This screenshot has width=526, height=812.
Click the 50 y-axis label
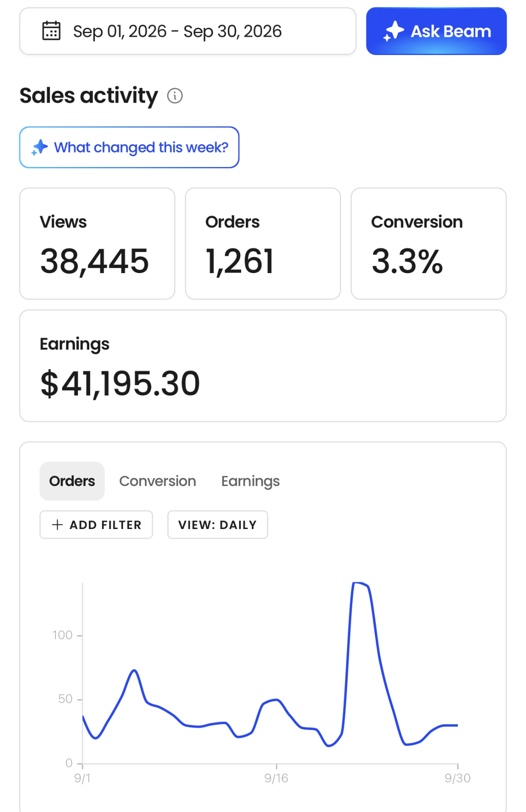click(x=65, y=699)
